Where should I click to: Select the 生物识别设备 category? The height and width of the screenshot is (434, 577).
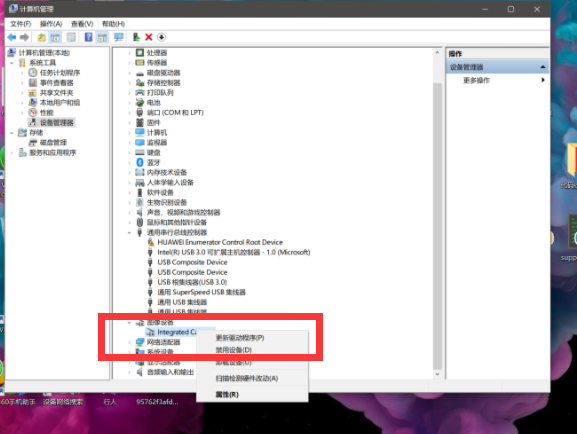pos(167,202)
